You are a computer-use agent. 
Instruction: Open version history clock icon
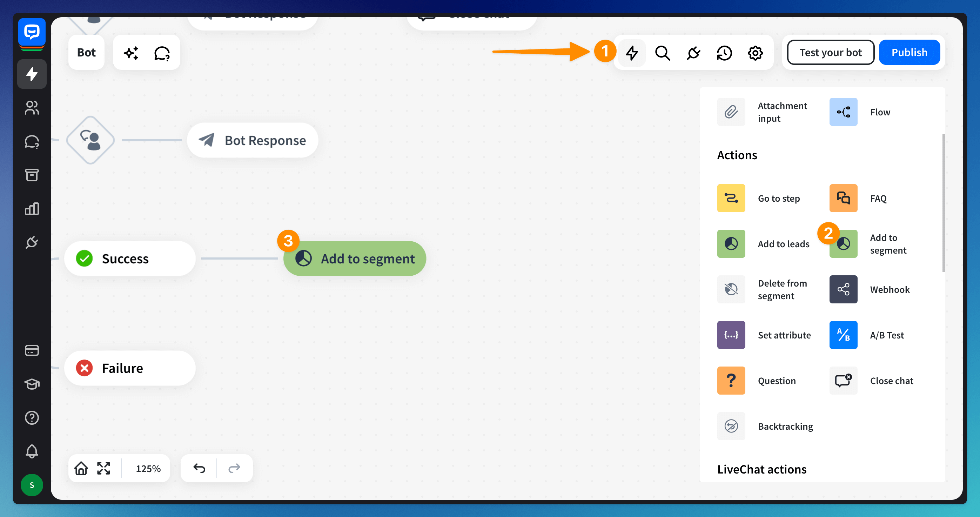[724, 53]
